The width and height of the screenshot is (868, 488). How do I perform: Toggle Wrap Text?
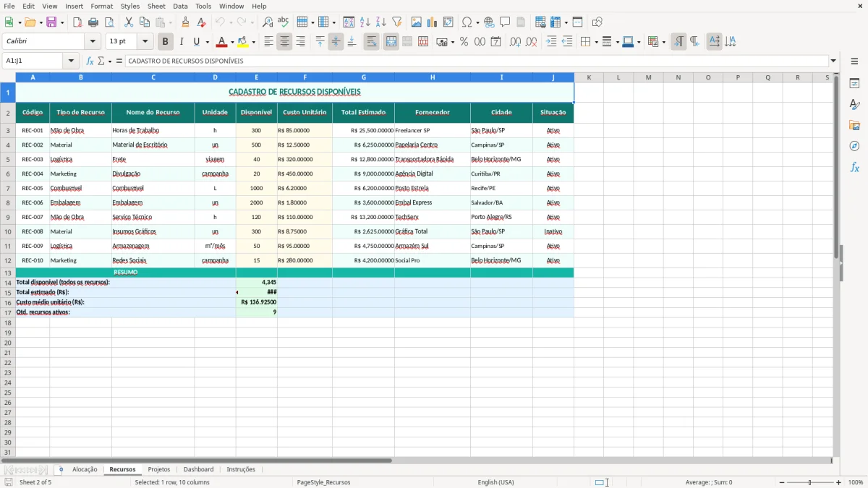372,42
